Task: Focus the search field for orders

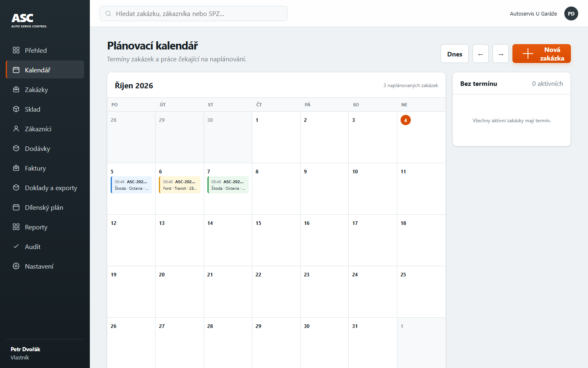Action: point(194,13)
